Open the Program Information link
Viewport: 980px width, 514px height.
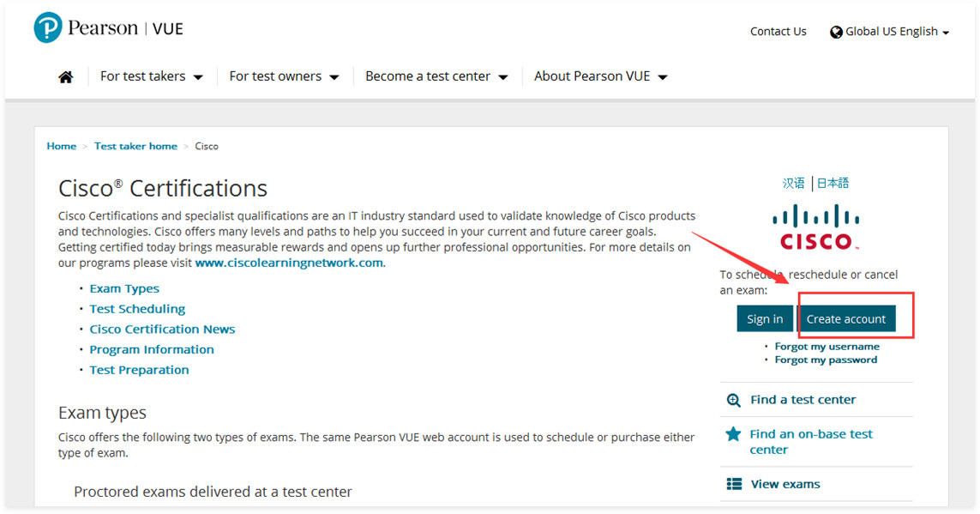[x=152, y=349]
